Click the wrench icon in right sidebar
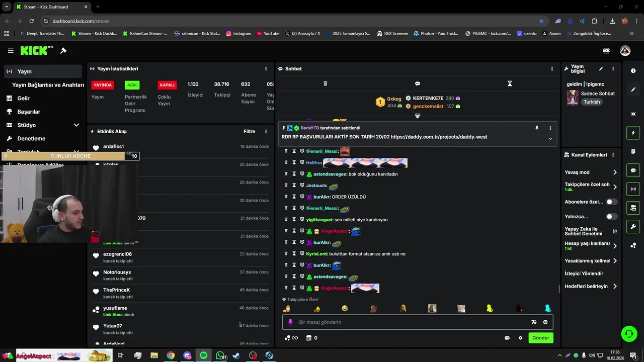Viewport: 644px width, 362px height. (633, 227)
